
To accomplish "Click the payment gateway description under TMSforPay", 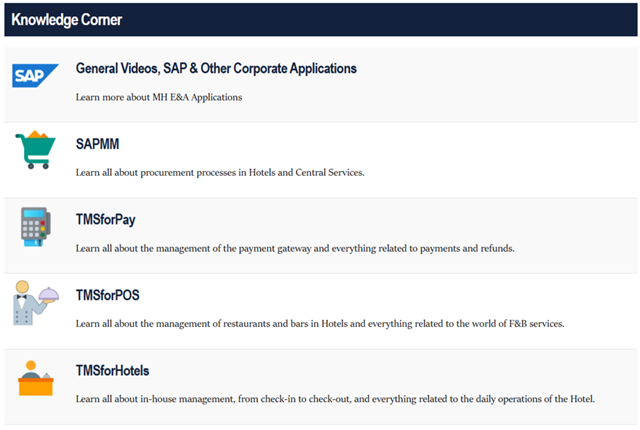I will pos(295,248).
